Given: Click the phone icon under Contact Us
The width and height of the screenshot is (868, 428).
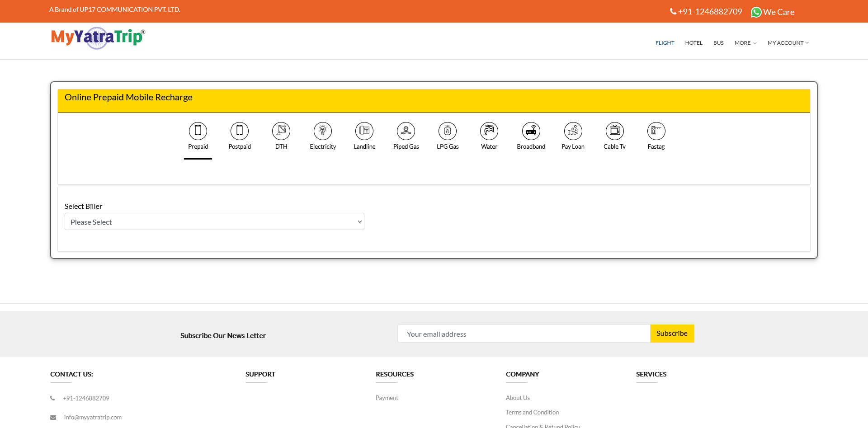Looking at the screenshot, I should [52, 398].
